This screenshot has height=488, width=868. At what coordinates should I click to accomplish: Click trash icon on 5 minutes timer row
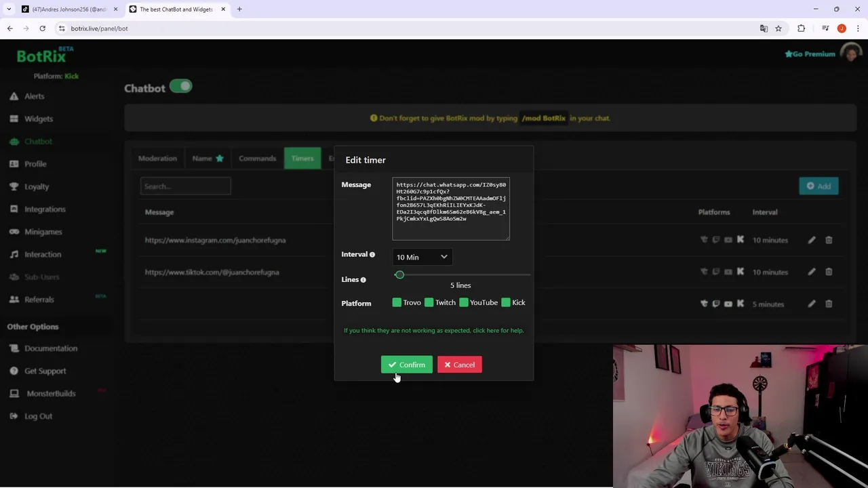coord(829,304)
